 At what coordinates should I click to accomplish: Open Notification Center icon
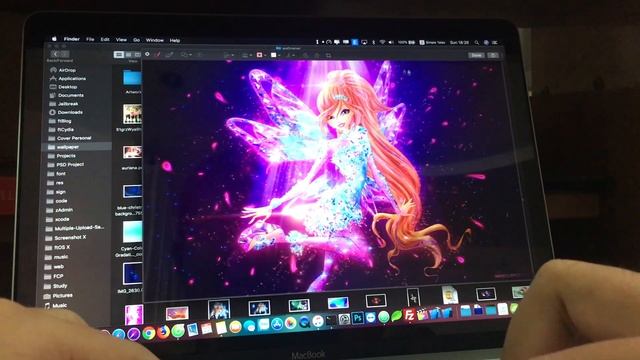tap(495, 42)
